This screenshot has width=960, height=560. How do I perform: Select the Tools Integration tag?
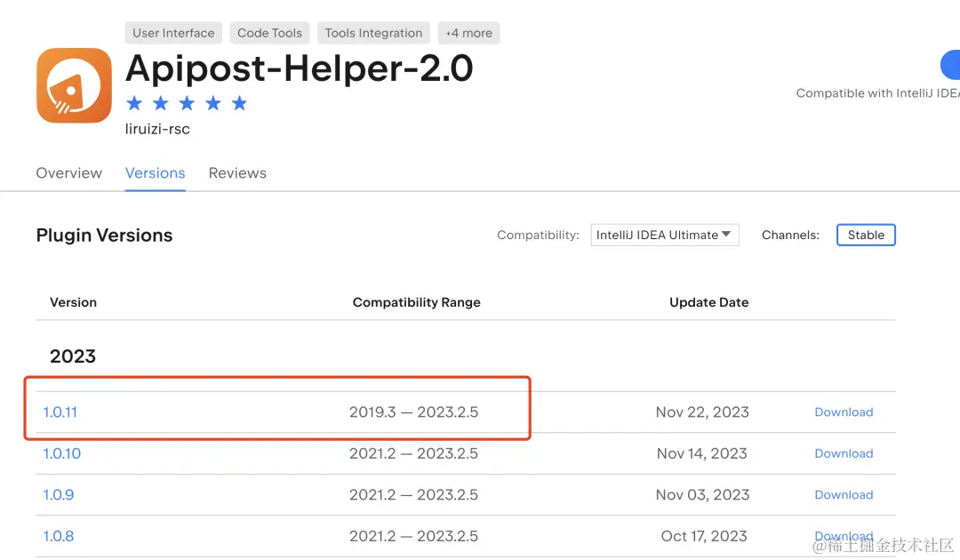[373, 33]
